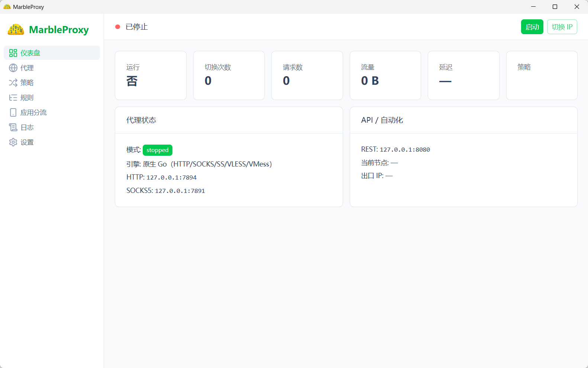Click the API / 自动化 panel heading
588x368 pixels.
tap(382, 120)
